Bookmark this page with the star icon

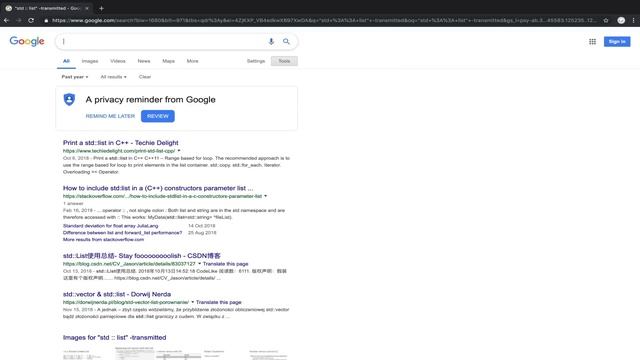click(x=606, y=20)
